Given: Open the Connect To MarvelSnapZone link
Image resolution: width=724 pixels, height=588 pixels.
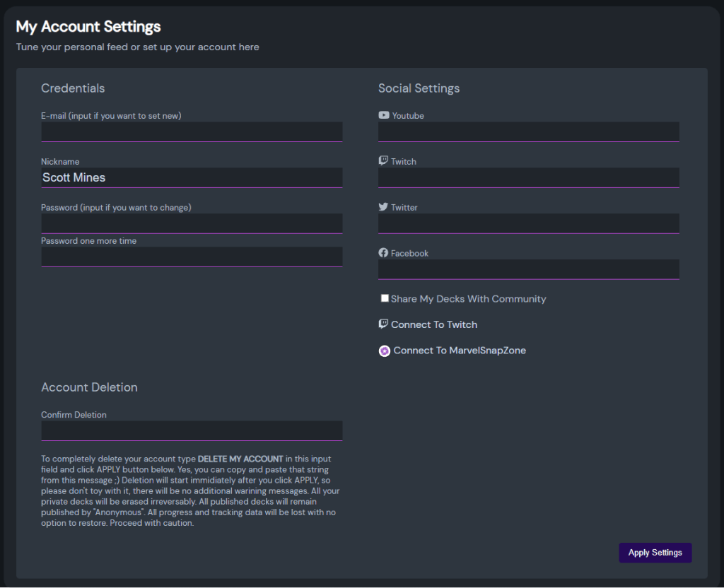Looking at the screenshot, I should click(460, 351).
